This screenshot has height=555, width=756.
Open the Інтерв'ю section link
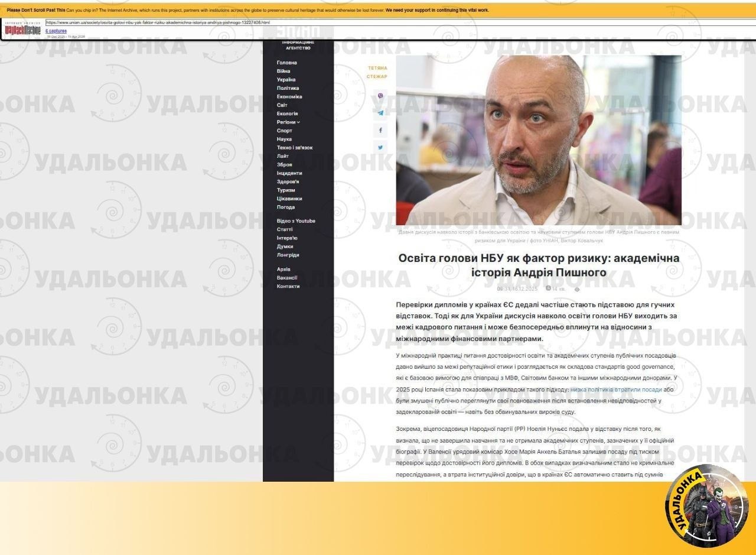tap(287, 238)
